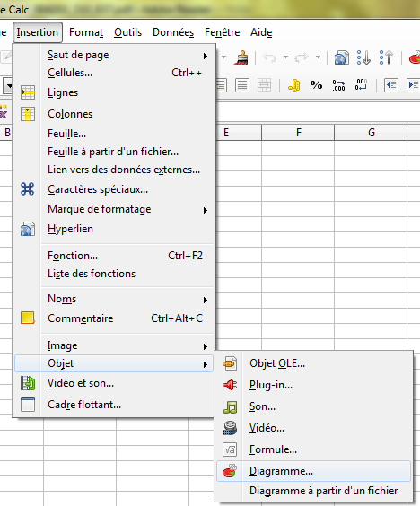
Task: Select Vidéo... in Objet submenu
Action: pos(313,428)
